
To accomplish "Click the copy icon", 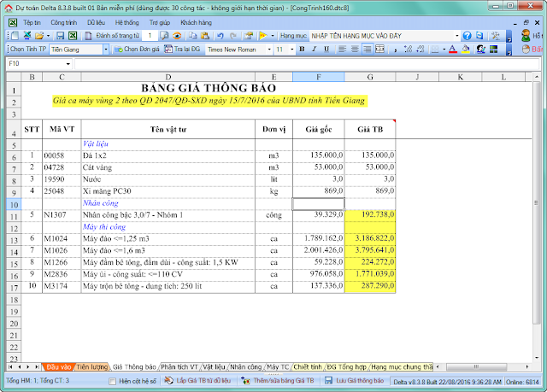I will 193,36.
